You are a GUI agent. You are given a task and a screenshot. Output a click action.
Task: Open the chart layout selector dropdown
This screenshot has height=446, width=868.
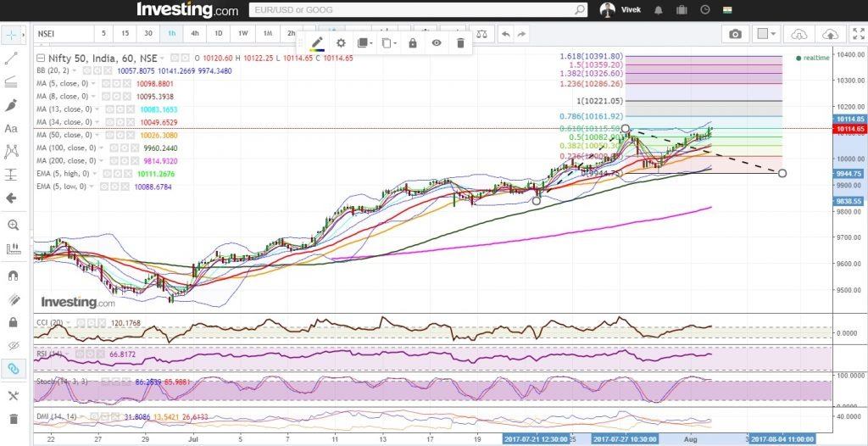click(x=768, y=34)
